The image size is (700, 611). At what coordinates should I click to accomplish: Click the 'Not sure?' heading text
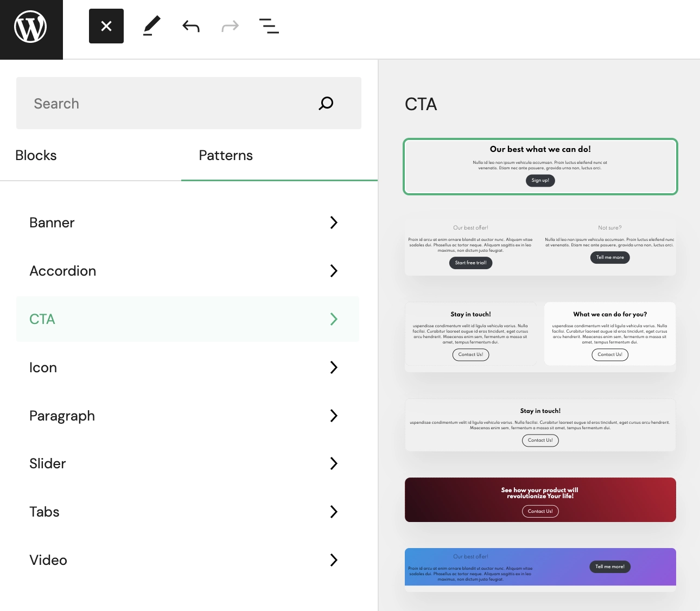pyautogui.click(x=610, y=228)
